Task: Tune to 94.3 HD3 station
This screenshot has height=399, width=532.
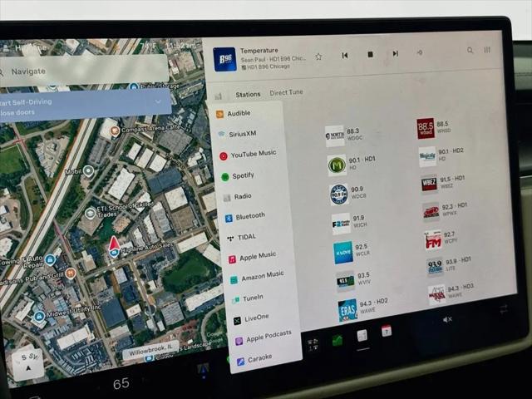Action: [451, 293]
